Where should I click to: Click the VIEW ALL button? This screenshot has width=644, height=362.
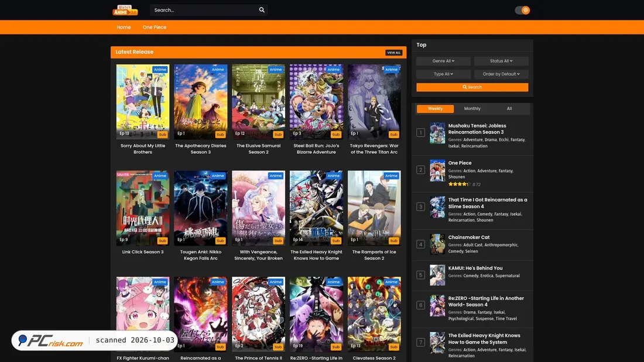(x=393, y=53)
